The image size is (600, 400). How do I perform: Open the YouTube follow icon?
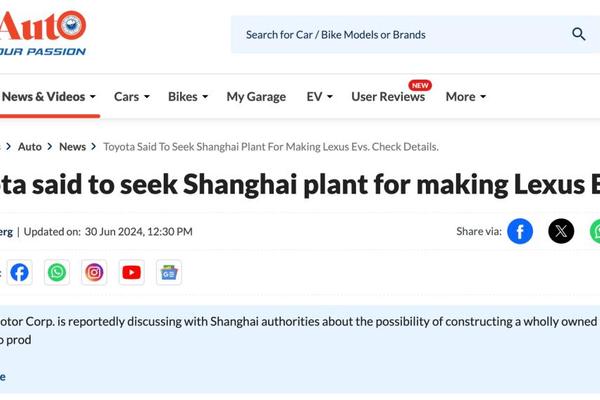(x=132, y=273)
